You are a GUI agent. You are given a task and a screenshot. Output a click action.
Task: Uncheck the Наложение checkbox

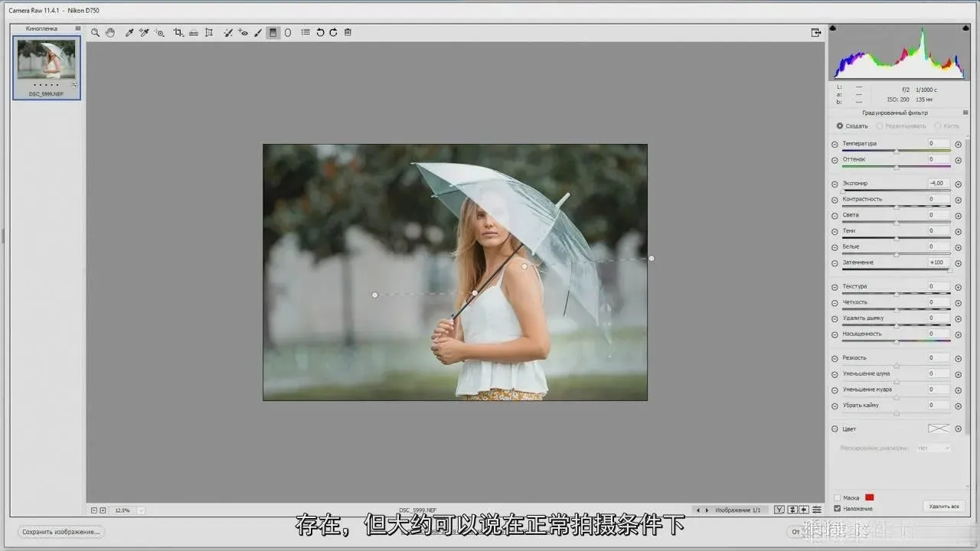point(838,508)
